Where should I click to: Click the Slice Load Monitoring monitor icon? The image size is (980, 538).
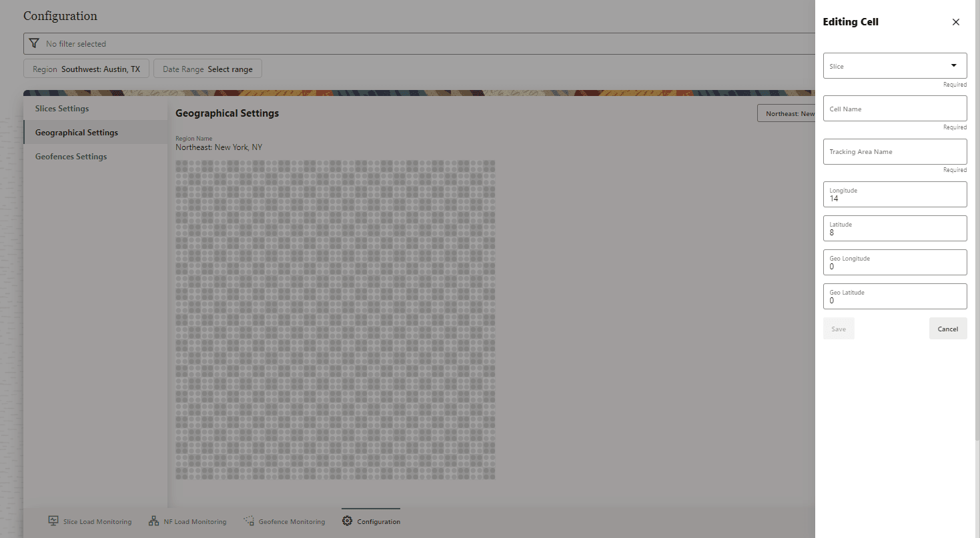pos(53,521)
